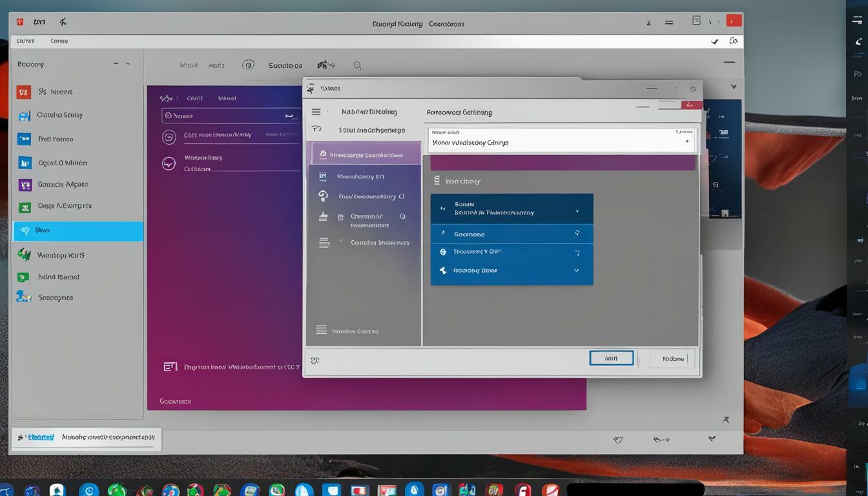The width and height of the screenshot is (868, 496).
Task: Click the last of three icons in the main window's bottom-right strip
Action: coord(712,439)
